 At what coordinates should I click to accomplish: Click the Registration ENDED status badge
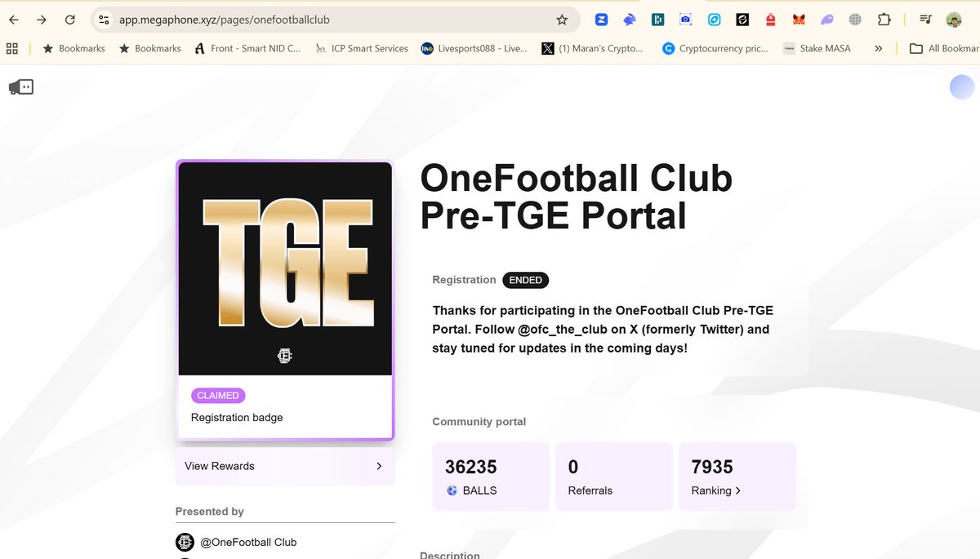[525, 280]
